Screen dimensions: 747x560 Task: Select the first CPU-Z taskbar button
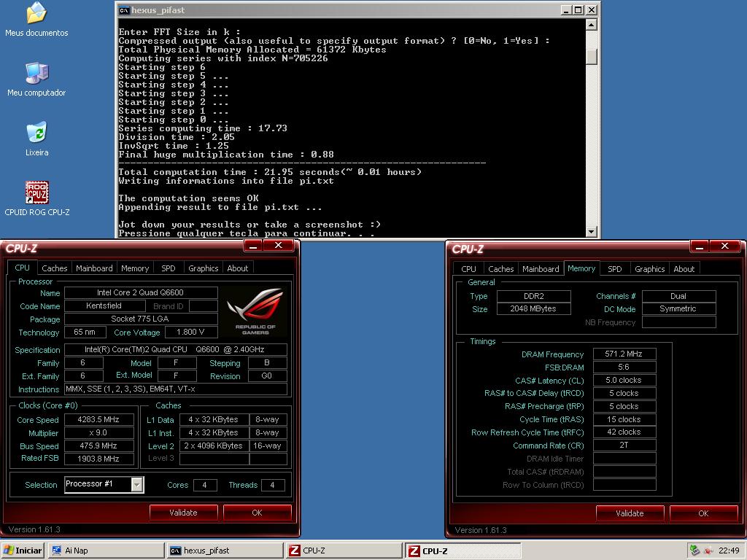click(x=344, y=551)
